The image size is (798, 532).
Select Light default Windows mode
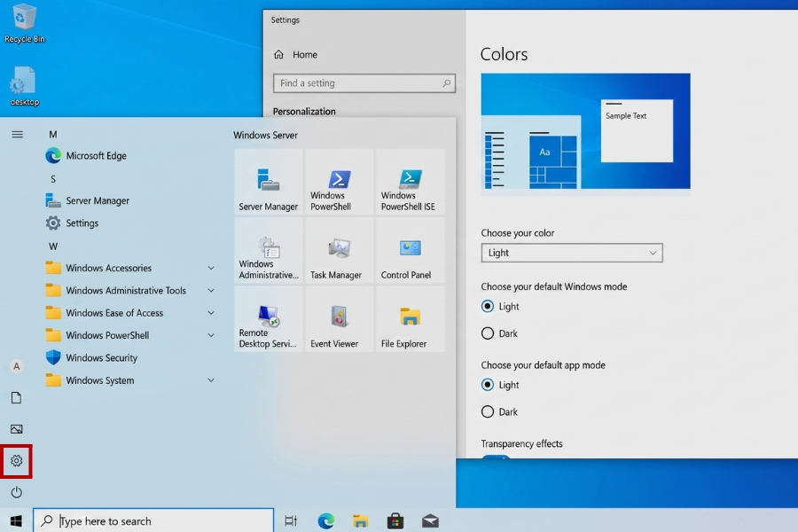tap(488, 306)
